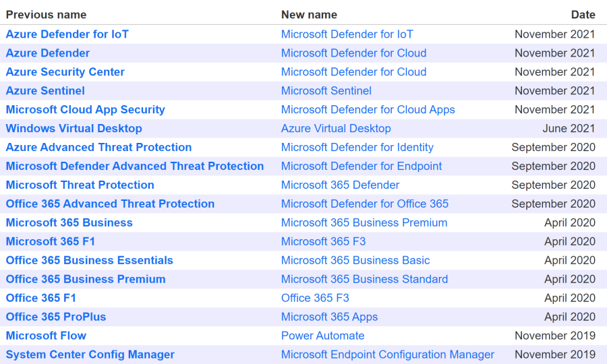Select November 2019 in Microsoft Flow row
Viewport: 607px width, 364px height.
(555, 336)
